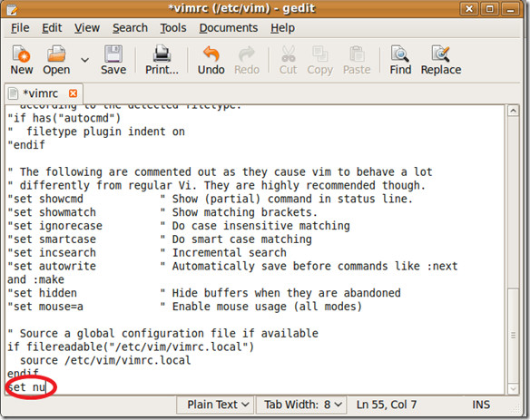Image resolution: width=530 pixels, height=420 pixels.
Task: Click the "Show matching brackets." comment
Action: pos(245,212)
